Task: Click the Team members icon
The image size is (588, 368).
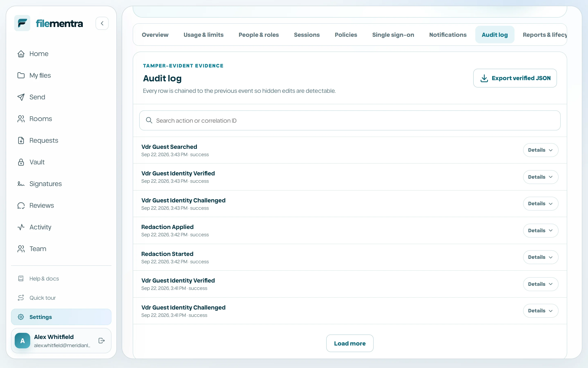Action: coord(21,249)
